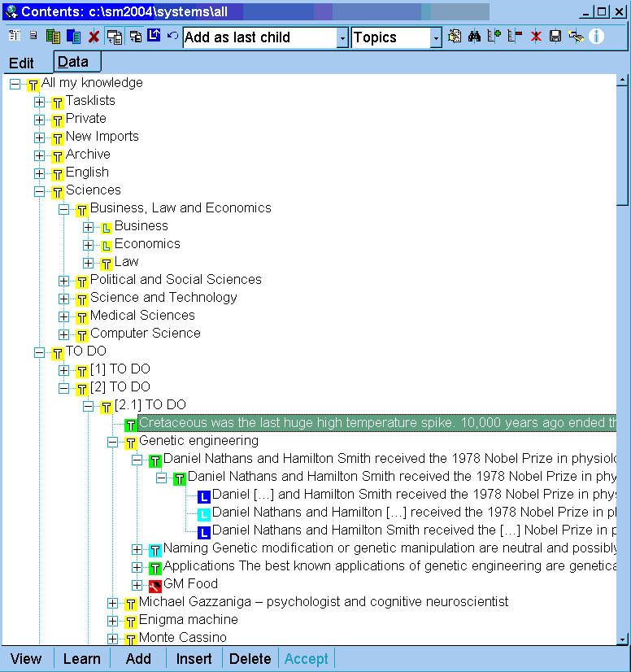
Task: Expand the Medical Sciences node
Action: click(64, 316)
